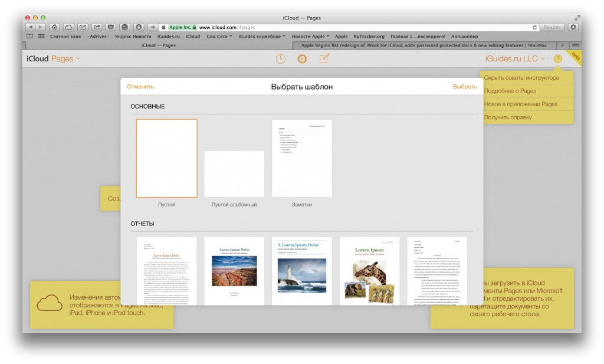Expand the Соц Сети bookmarks folder

click(219, 36)
